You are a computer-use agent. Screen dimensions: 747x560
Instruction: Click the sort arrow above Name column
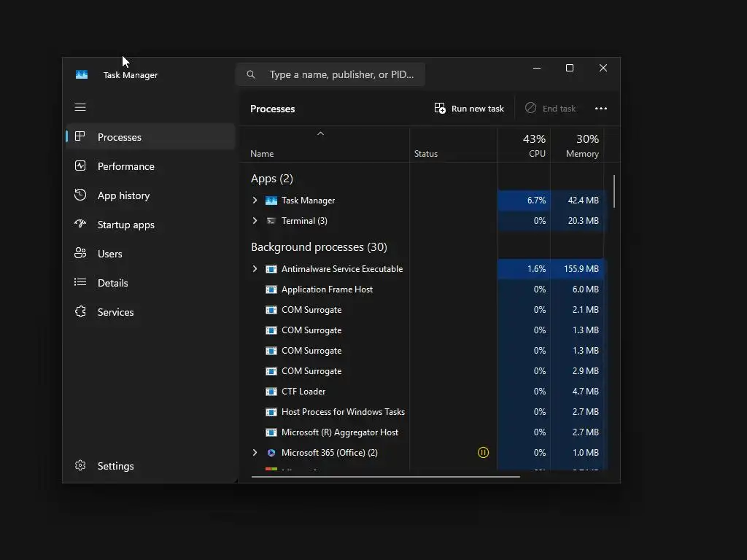321,134
